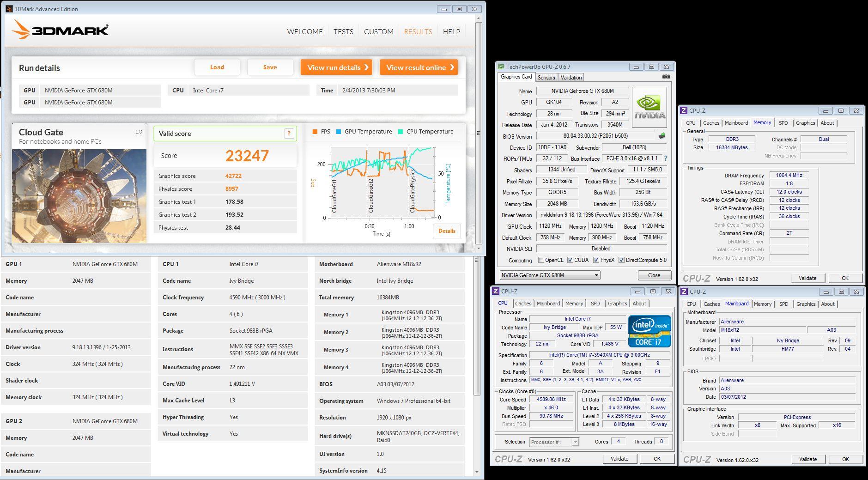Image resolution: width=868 pixels, height=480 pixels.
Task: Select the RESULTS tab in 3DMark
Action: (x=418, y=31)
